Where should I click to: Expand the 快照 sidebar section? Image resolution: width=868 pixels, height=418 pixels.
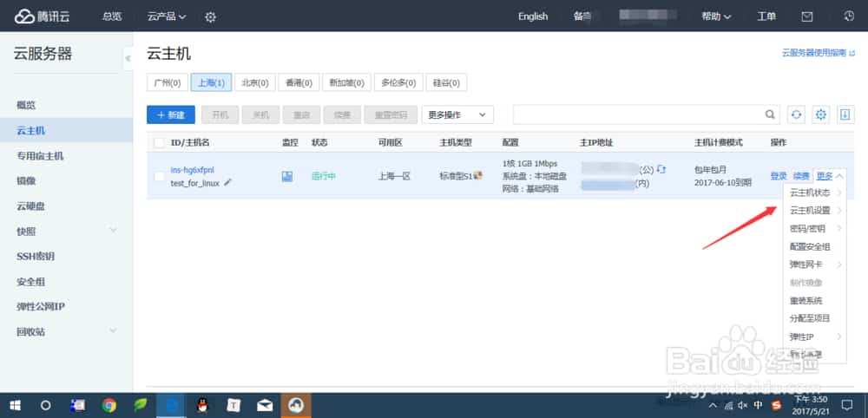[x=113, y=231]
